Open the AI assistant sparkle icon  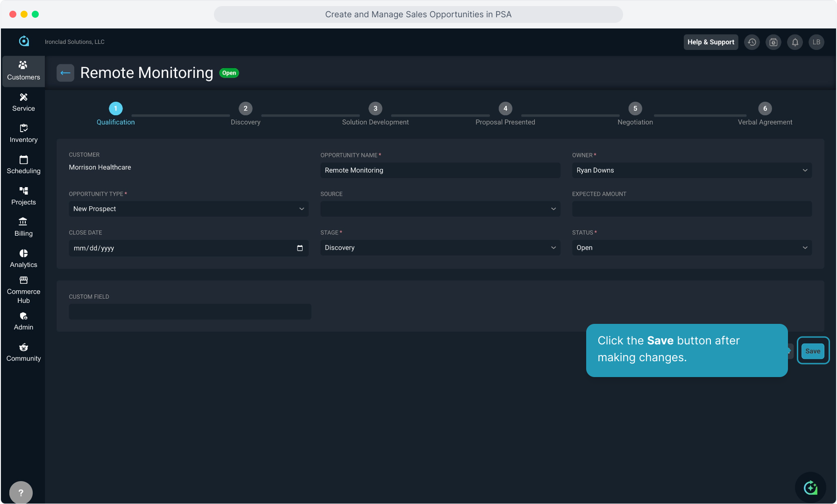[x=810, y=488]
